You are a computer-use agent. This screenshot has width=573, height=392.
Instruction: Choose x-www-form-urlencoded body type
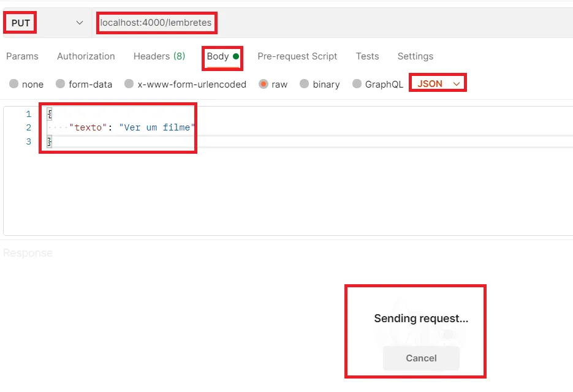129,84
